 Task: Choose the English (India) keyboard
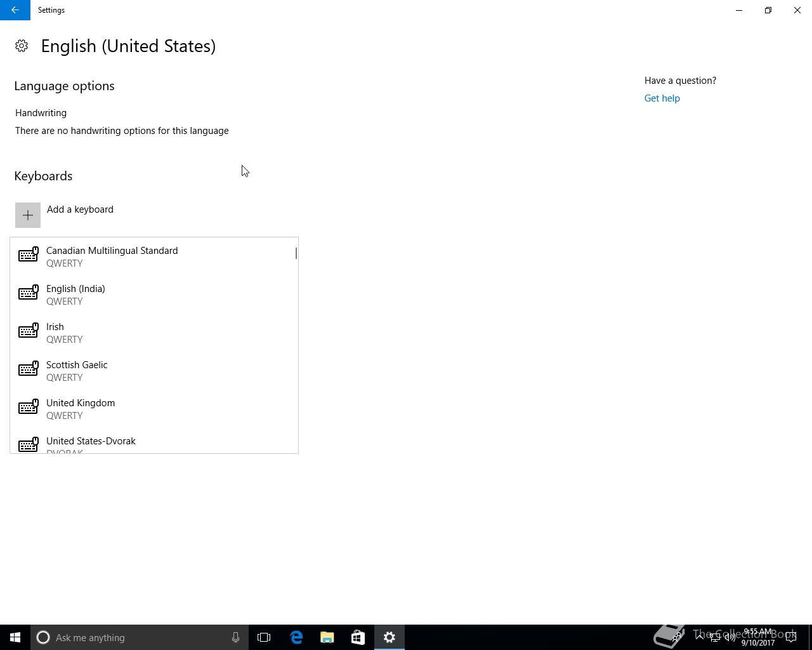(x=154, y=295)
